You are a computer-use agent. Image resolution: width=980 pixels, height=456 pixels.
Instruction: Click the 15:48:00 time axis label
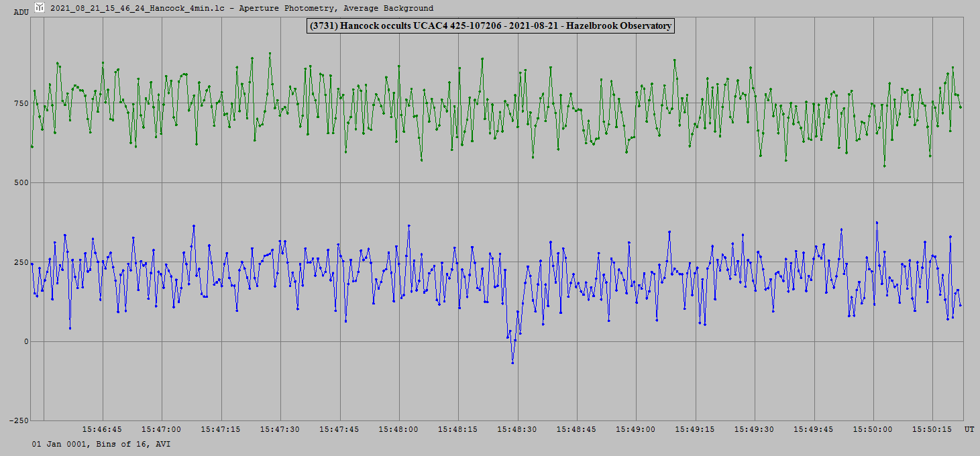click(398, 429)
